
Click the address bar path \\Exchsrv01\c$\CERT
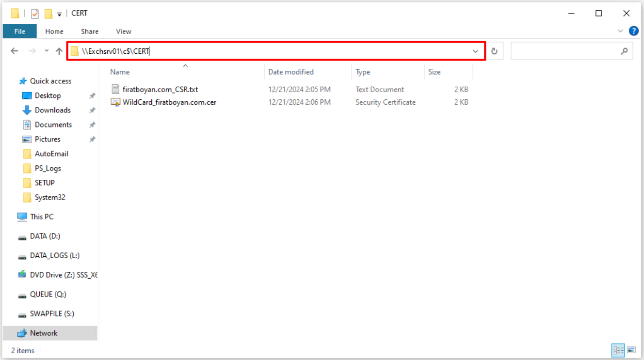tap(115, 51)
